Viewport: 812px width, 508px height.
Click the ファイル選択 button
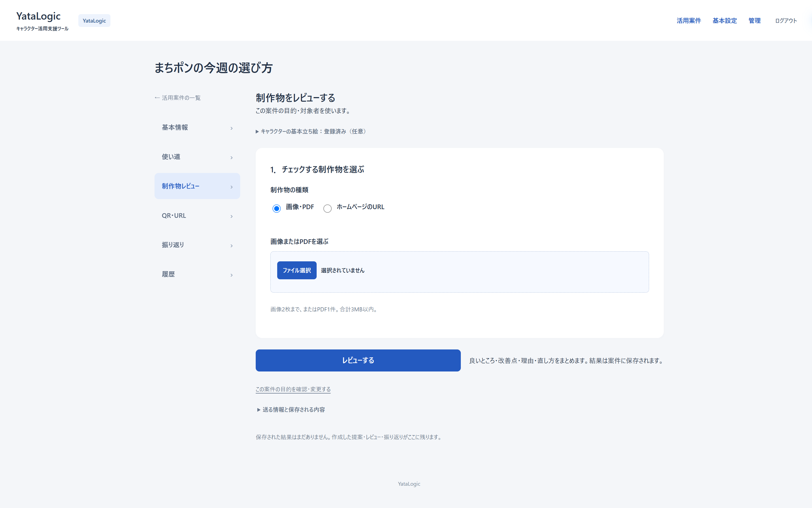(297, 270)
